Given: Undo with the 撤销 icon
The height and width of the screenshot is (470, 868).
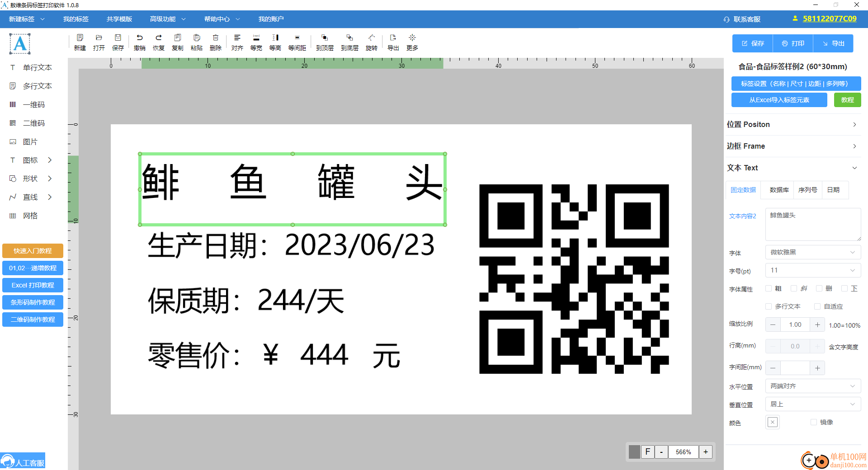Looking at the screenshot, I should point(140,42).
